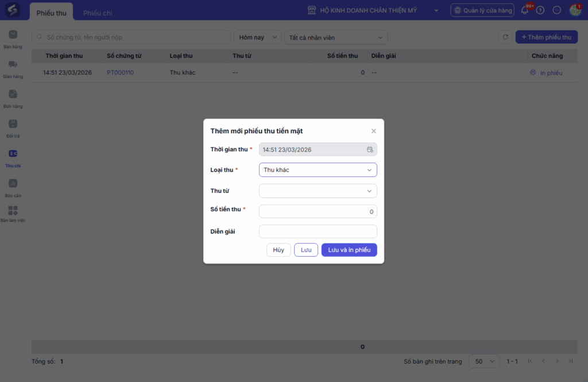The width and height of the screenshot is (588, 382).
Task: Click the Loại thu column header
Action: pyautogui.click(x=181, y=56)
